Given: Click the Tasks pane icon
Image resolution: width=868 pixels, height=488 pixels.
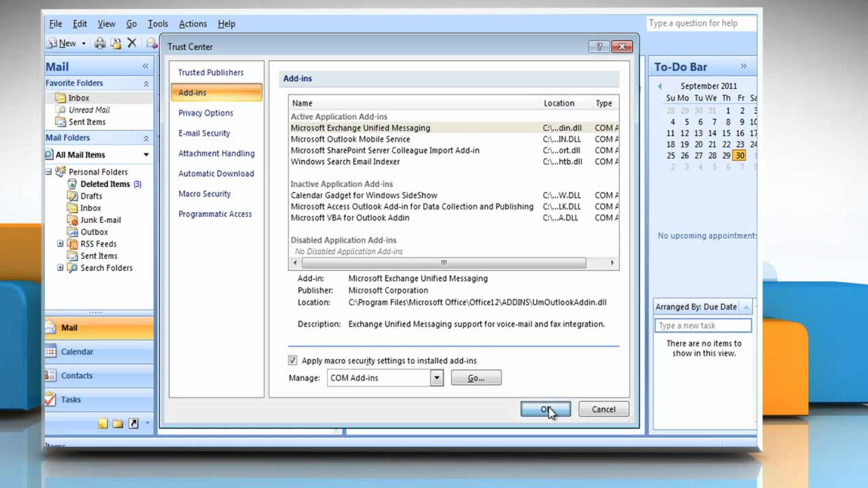Looking at the screenshot, I should (52, 399).
